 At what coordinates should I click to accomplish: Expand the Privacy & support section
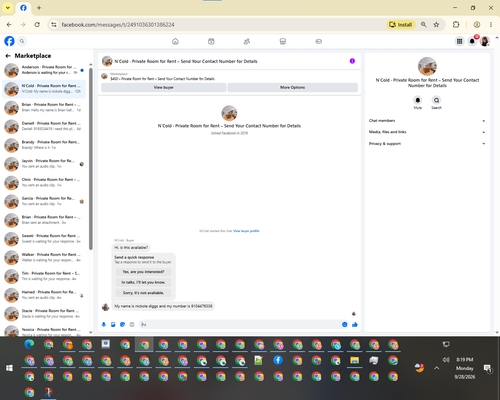tap(427, 144)
